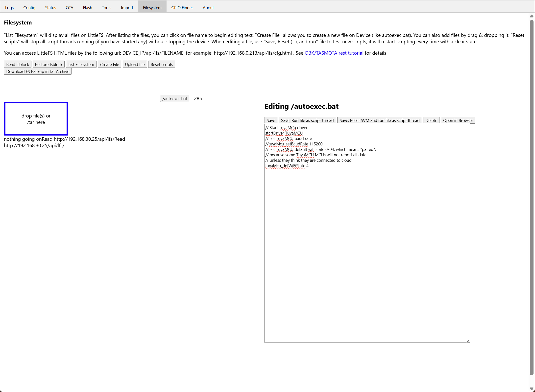
Task: Click the Filesystem page heading
Action: tap(18, 23)
